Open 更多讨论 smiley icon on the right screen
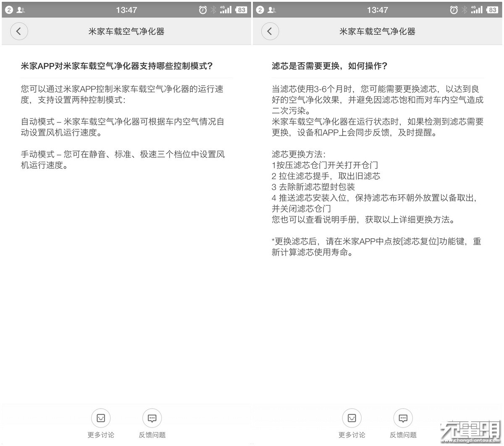The height and width of the screenshot is (446, 504). [x=352, y=418]
